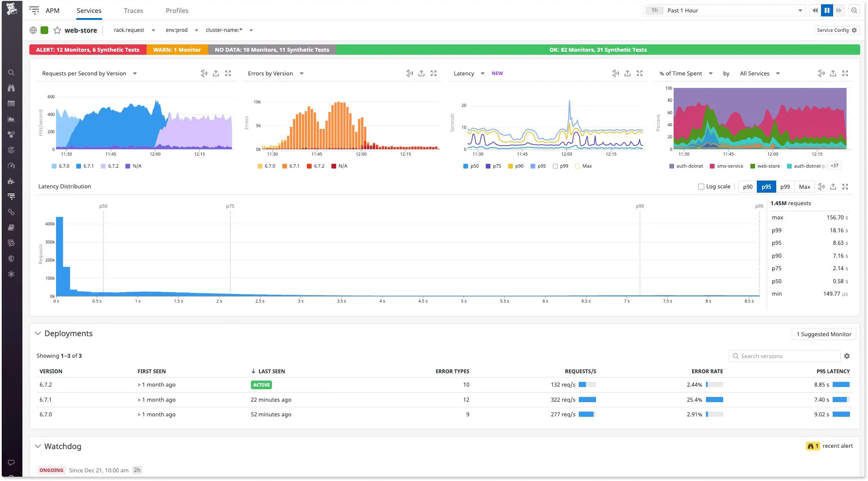Open the Past 1 Hour time dropdown
The height and width of the screenshot is (481, 868).
[x=724, y=10]
